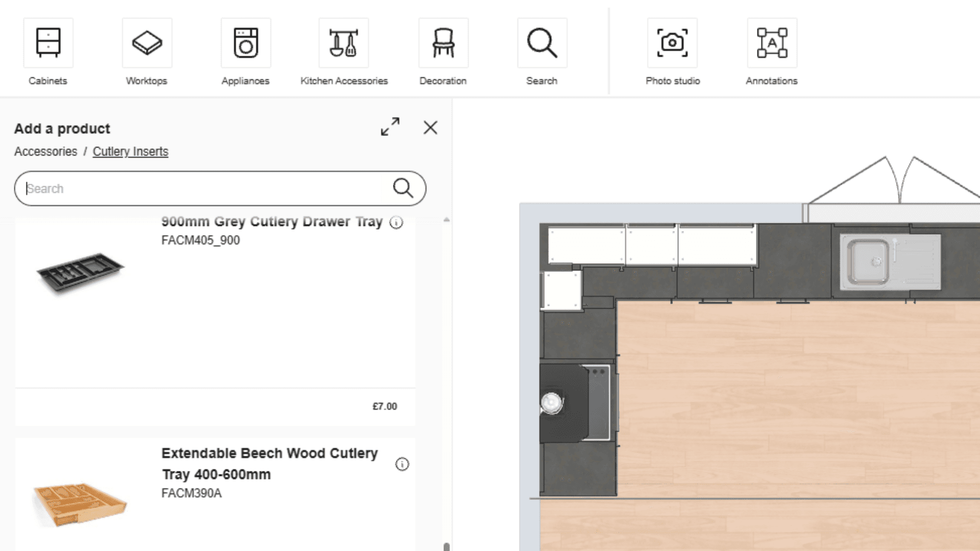Close the Add a product panel

(x=430, y=128)
